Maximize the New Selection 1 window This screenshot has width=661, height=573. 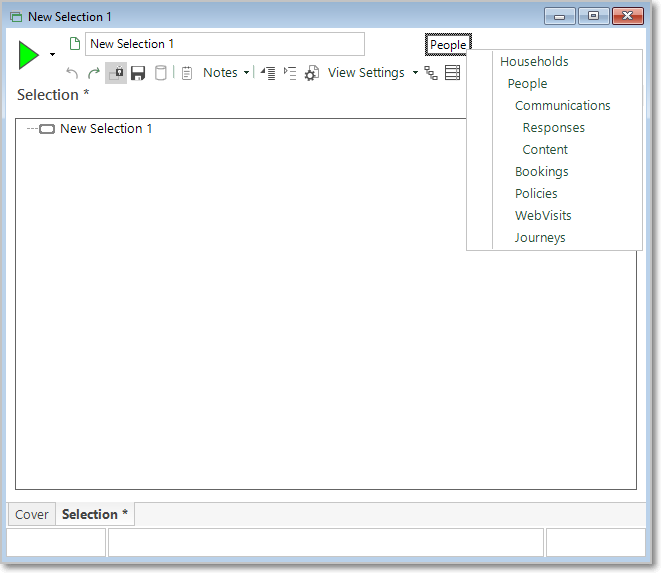594,16
